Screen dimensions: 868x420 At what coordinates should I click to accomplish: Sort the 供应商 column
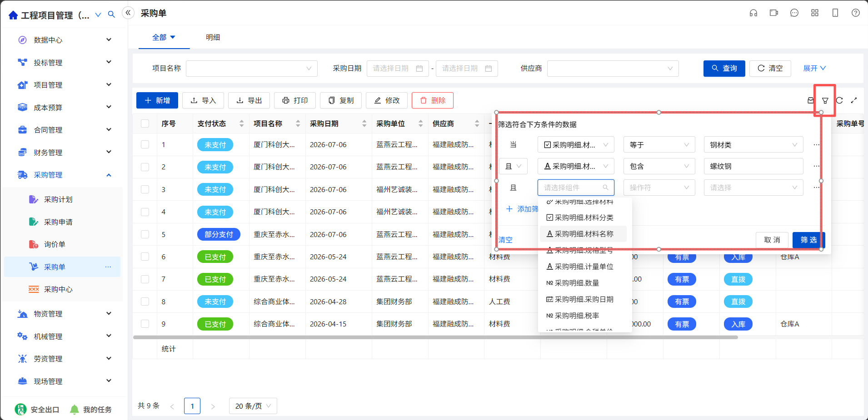(x=477, y=124)
